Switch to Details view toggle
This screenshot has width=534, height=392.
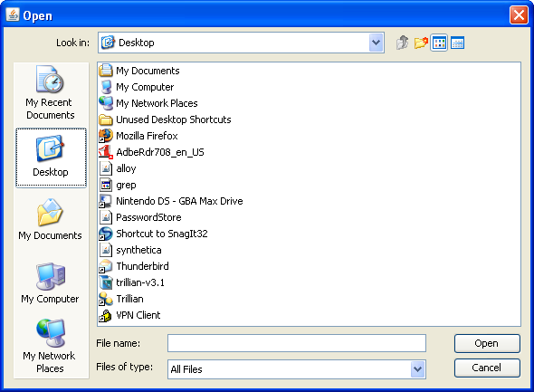pos(457,43)
